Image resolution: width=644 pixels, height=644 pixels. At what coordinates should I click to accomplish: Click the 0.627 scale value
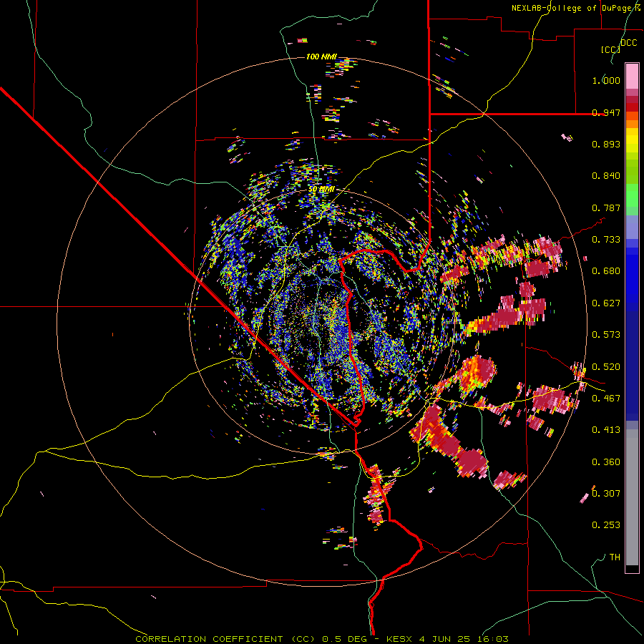pos(606,303)
